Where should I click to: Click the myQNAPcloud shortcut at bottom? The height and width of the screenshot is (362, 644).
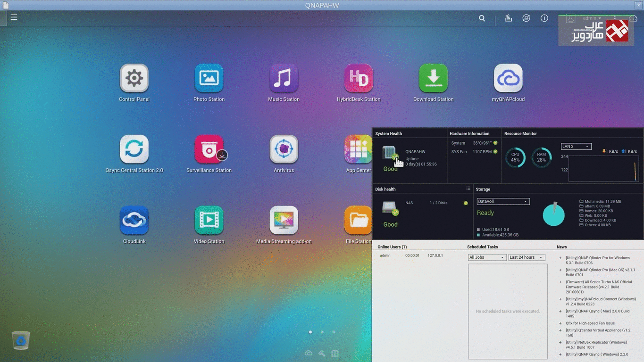click(x=309, y=353)
